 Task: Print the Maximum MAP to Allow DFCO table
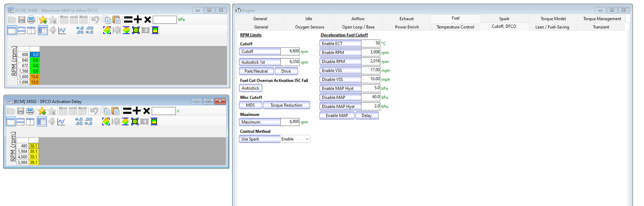point(31,20)
